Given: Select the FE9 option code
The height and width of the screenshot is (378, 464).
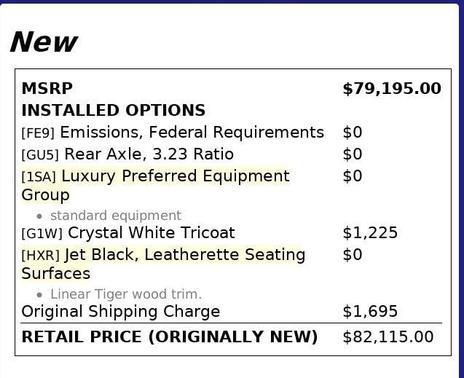Looking at the screenshot, I should click(38, 133).
